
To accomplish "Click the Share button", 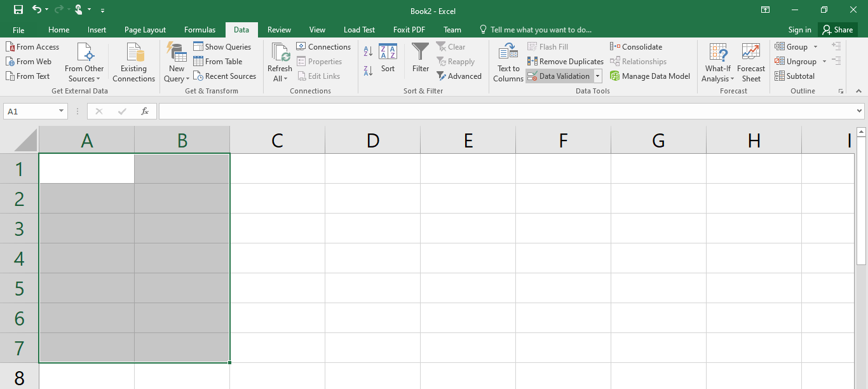I will point(838,30).
